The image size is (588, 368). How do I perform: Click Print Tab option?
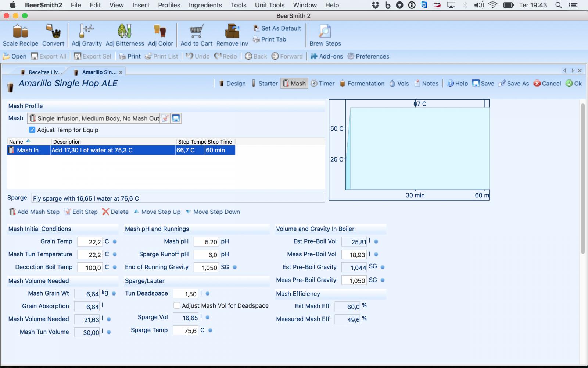point(270,39)
